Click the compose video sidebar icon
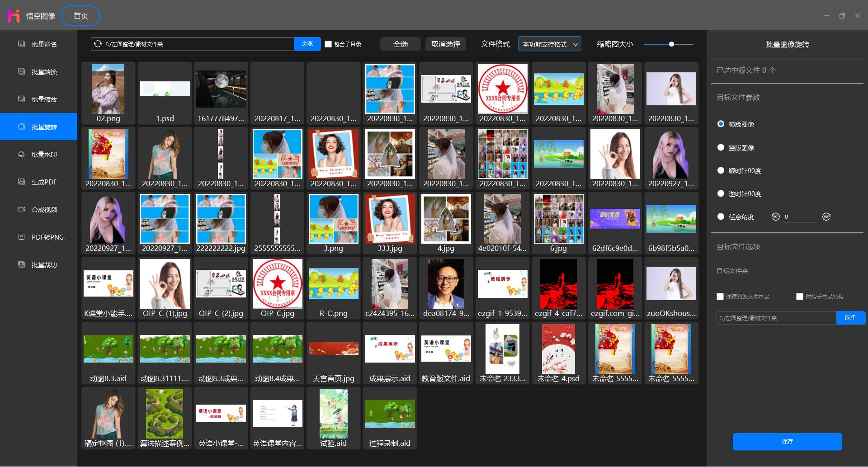Screen dimensions: 868x467 tap(21, 209)
